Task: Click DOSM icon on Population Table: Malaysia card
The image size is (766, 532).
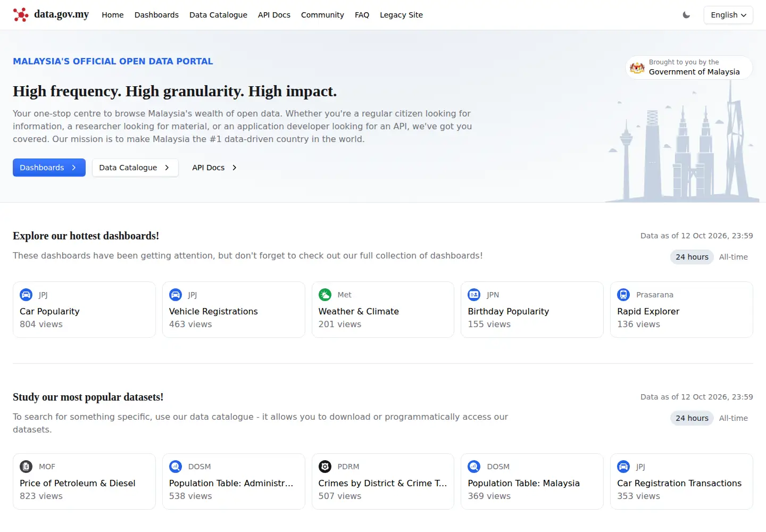Action: pyautogui.click(x=474, y=467)
